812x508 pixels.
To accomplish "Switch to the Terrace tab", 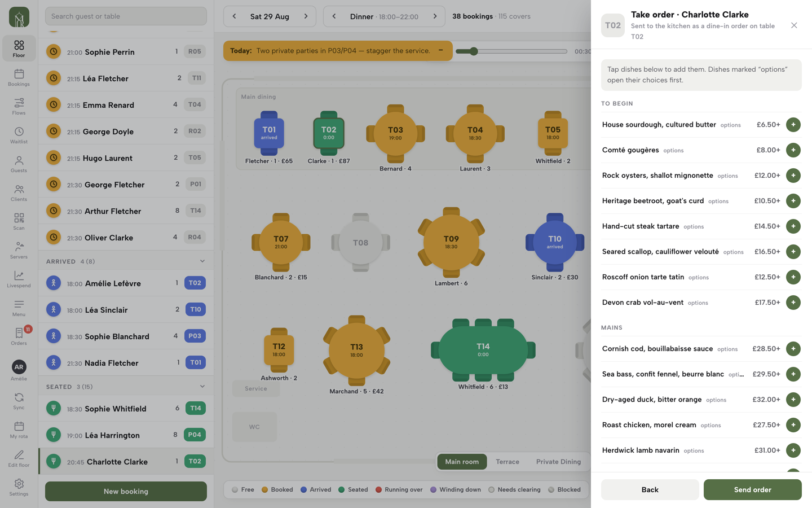I will tap(507, 462).
